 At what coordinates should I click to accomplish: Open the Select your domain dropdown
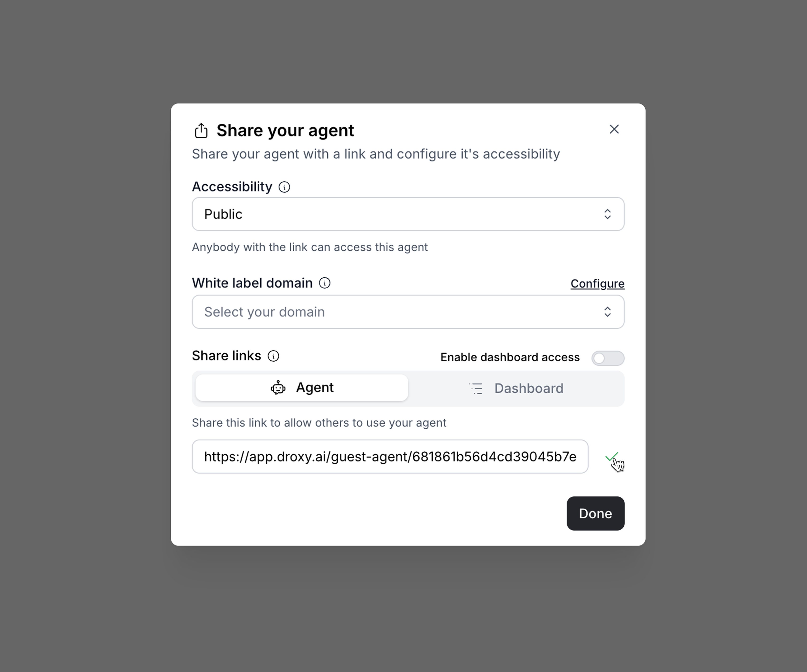point(408,312)
